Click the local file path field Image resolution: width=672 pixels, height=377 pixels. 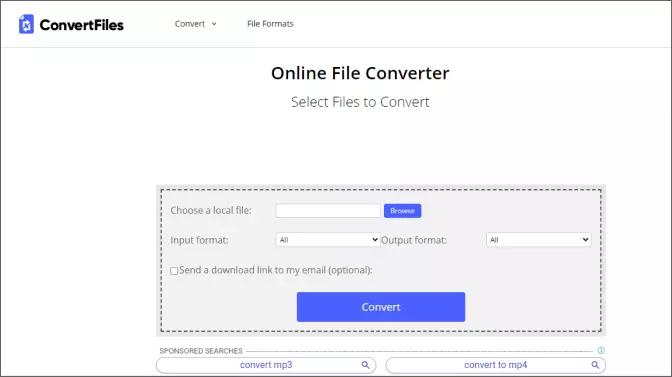tap(328, 211)
